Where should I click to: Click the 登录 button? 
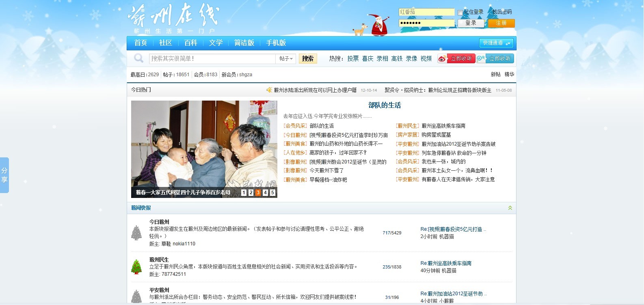tap(471, 23)
